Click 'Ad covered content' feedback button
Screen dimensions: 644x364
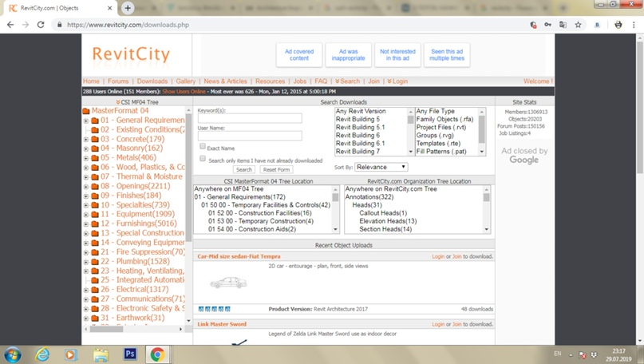299,55
